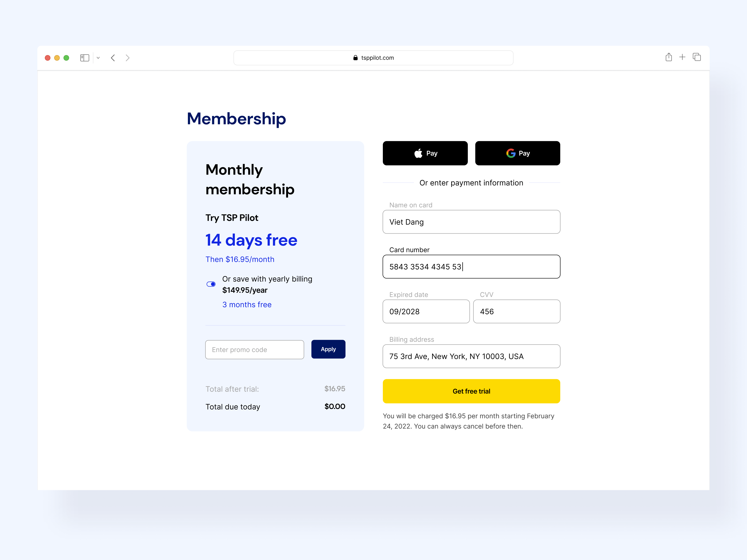Click the Enter promo code field
The width and height of the screenshot is (747, 560).
pos(254,349)
